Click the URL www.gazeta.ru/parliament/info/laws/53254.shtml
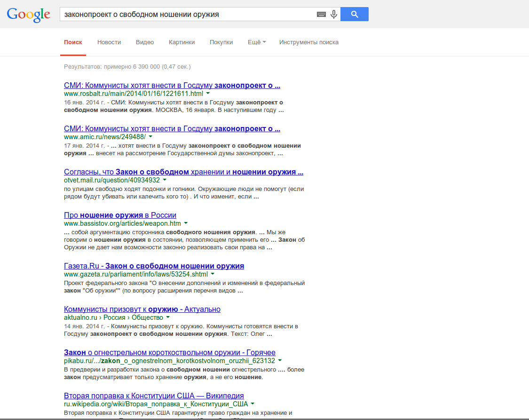Viewport: 529px width, 420px height. [x=136, y=274]
